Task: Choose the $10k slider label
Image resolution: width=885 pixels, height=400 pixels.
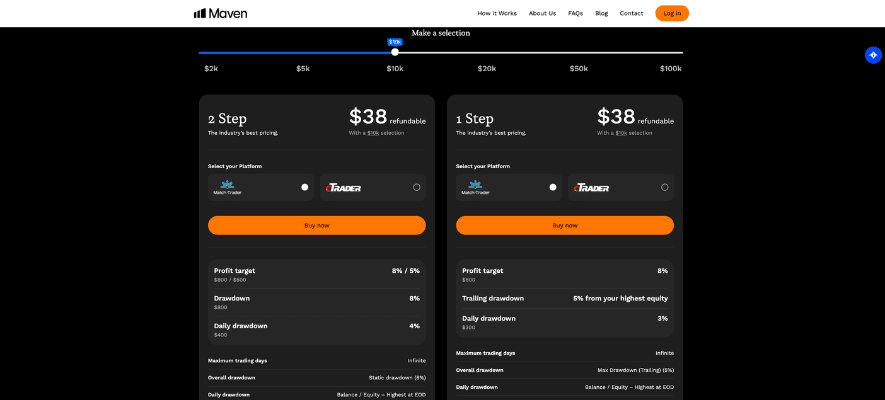Action: click(x=395, y=69)
